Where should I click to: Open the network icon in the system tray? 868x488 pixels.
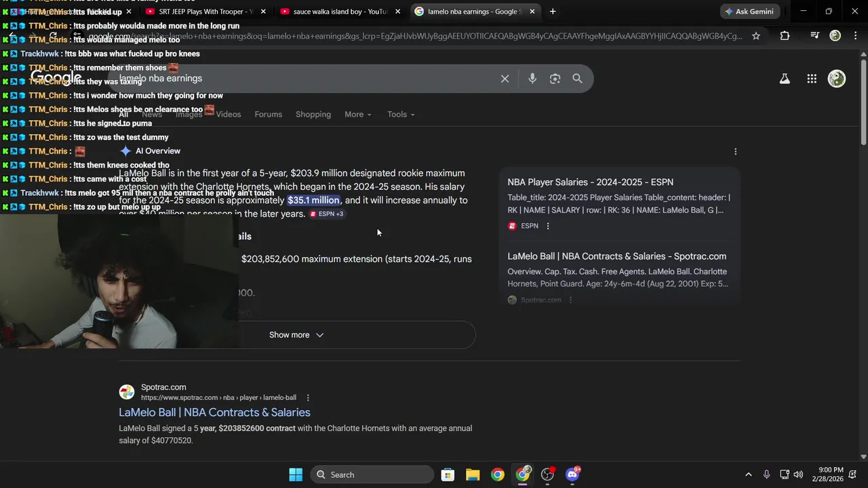pos(784,474)
